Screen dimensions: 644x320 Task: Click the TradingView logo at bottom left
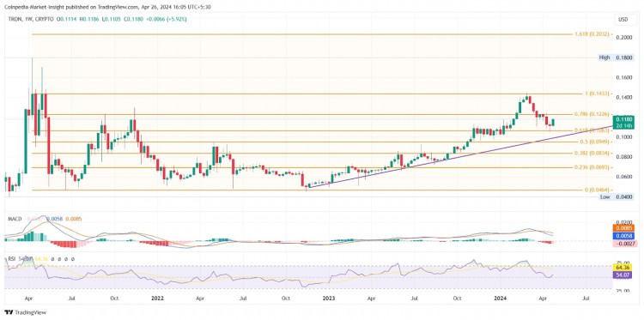pos(26,312)
